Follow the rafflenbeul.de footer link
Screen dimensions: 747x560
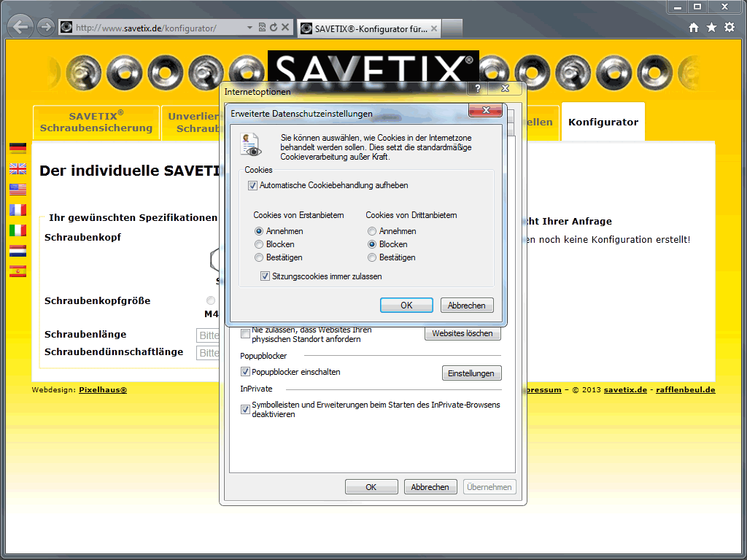click(686, 389)
